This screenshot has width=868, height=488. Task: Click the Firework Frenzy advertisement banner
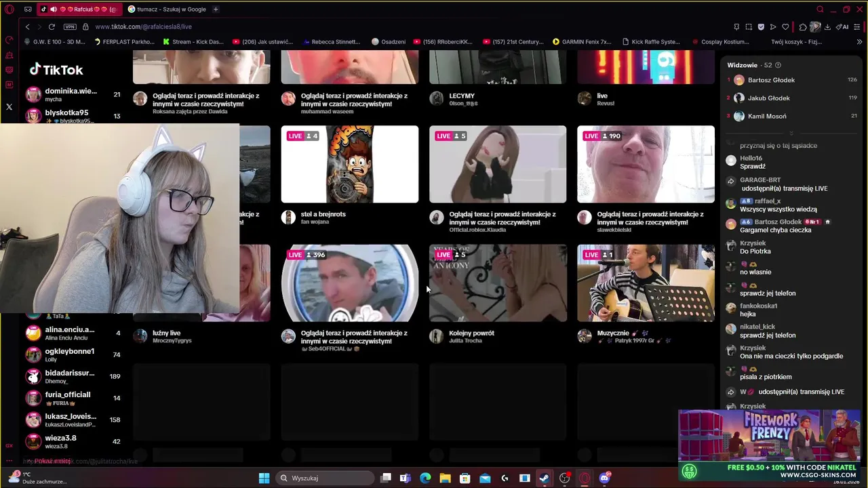coord(769,445)
